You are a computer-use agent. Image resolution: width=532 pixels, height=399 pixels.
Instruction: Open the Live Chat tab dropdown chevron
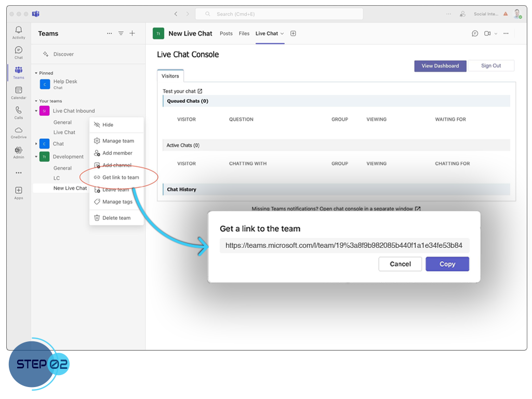tap(282, 34)
